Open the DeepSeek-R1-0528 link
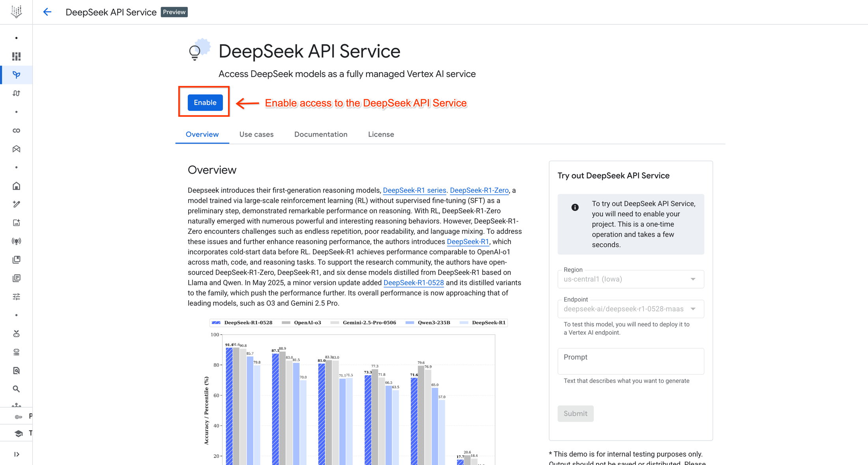Screen dimensions: 868x465 [x=413, y=283]
